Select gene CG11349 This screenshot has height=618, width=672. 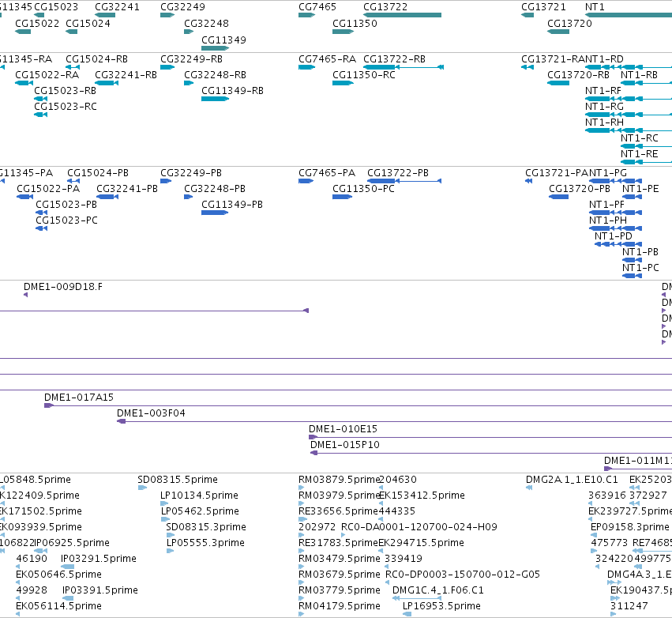coord(223,40)
